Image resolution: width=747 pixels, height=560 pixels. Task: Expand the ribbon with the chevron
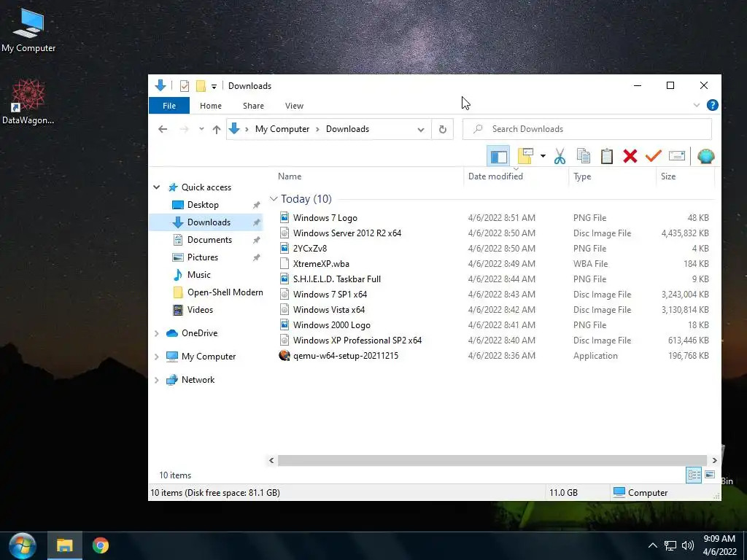click(x=696, y=105)
